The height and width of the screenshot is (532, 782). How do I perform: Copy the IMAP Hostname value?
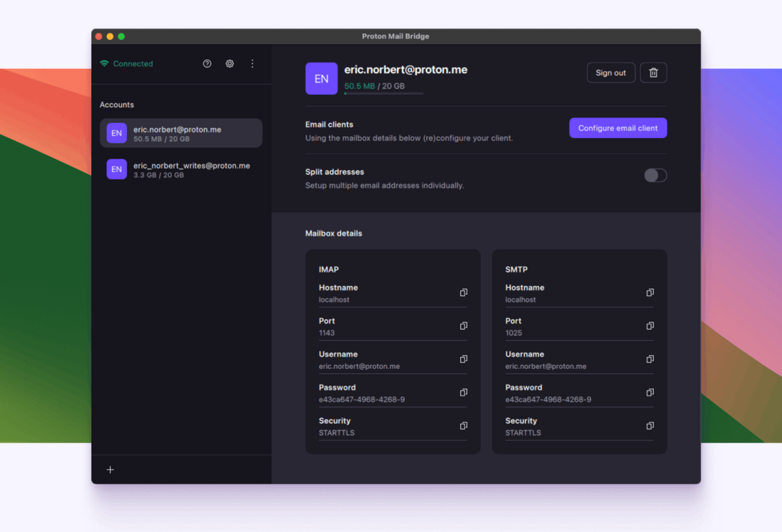pyautogui.click(x=463, y=293)
